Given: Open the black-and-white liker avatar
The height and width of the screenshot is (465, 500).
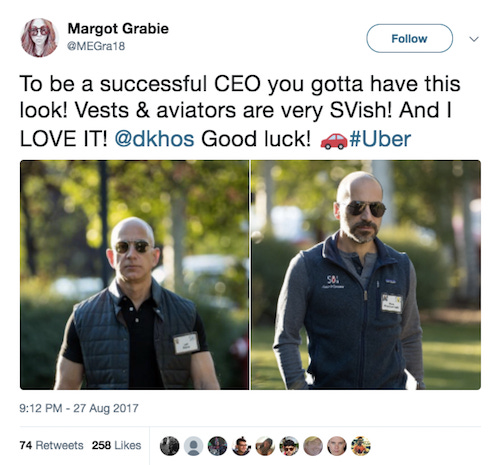Looking at the screenshot, I should coord(169,446).
